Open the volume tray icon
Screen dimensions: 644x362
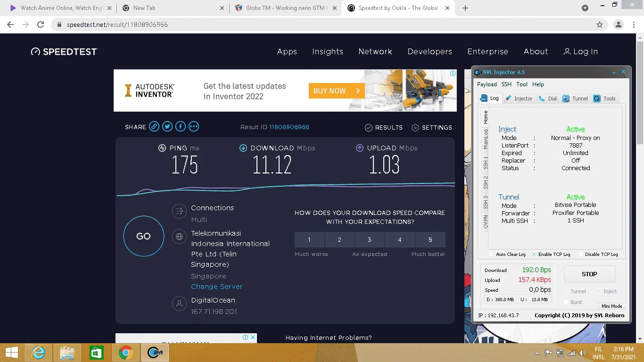(x=583, y=353)
